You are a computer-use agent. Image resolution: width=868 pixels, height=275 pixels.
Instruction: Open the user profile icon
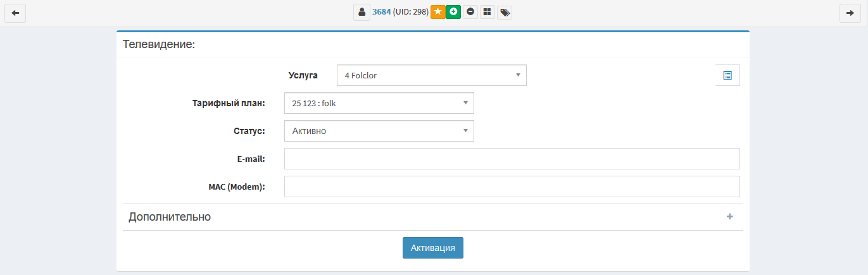pyautogui.click(x=362, y=12)
